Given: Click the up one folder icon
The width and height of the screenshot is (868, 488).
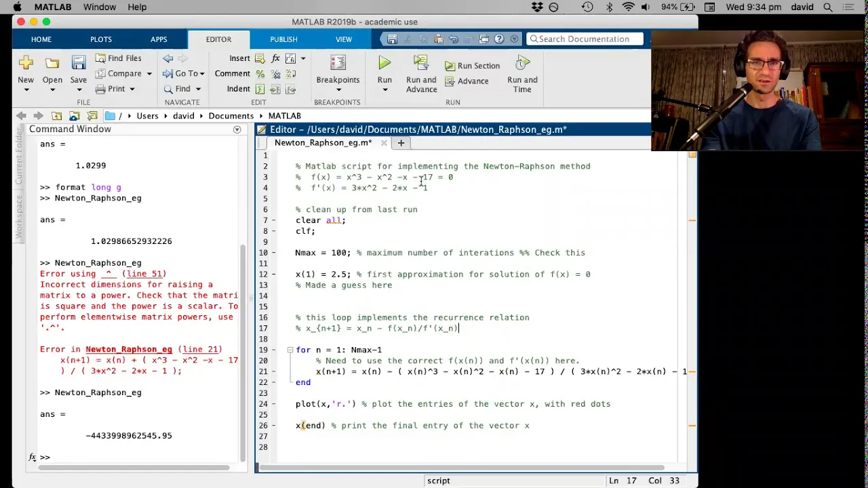Looking at the screenshot, I should 57,116.
